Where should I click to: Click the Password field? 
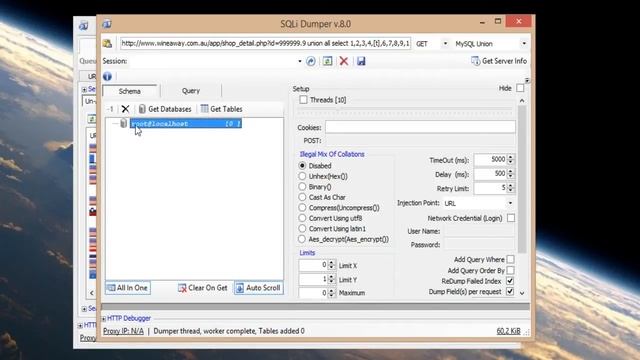(479, 244)
